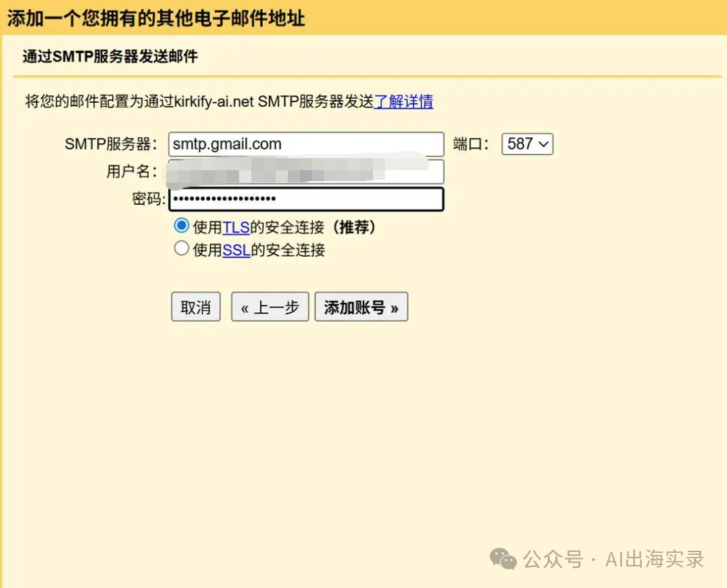Enable the SSL secure connection option
Viewport: 727px width, 588px height.
click(x=181, y=249)
